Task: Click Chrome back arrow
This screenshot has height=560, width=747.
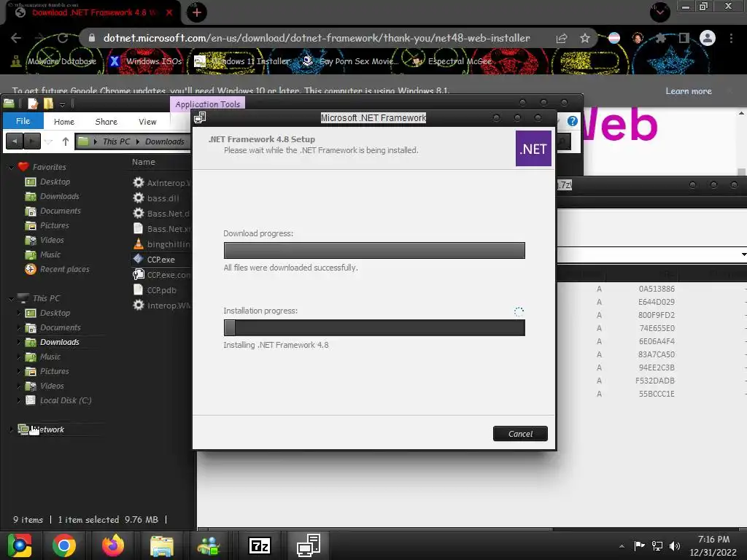Action: coord(16,38)
